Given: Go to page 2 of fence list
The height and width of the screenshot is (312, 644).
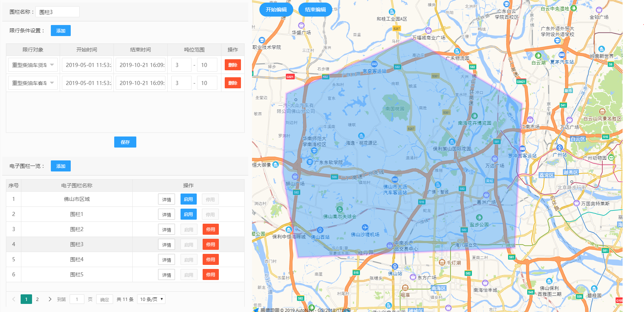Looking at the screenshot, I should tap(37, 299).
